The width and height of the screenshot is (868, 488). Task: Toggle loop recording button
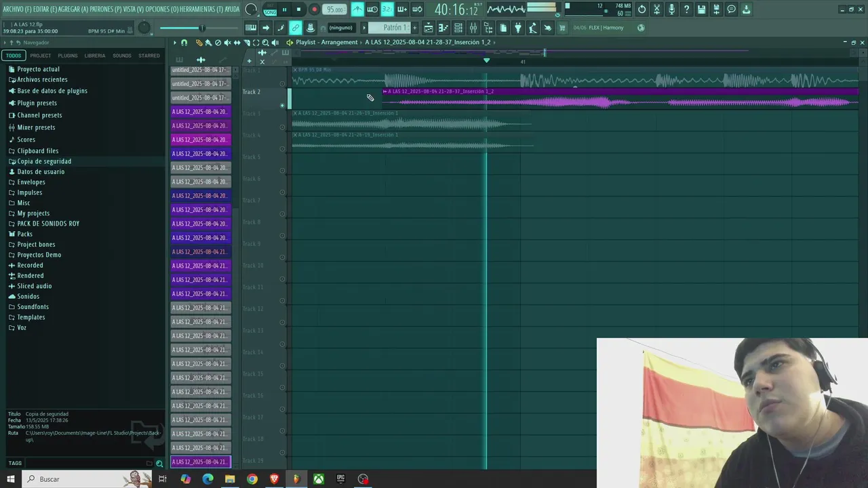[417, 9]
